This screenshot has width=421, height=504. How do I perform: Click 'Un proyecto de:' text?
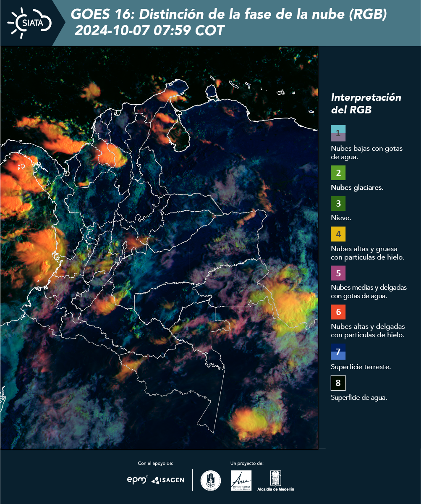click(247, 463)
